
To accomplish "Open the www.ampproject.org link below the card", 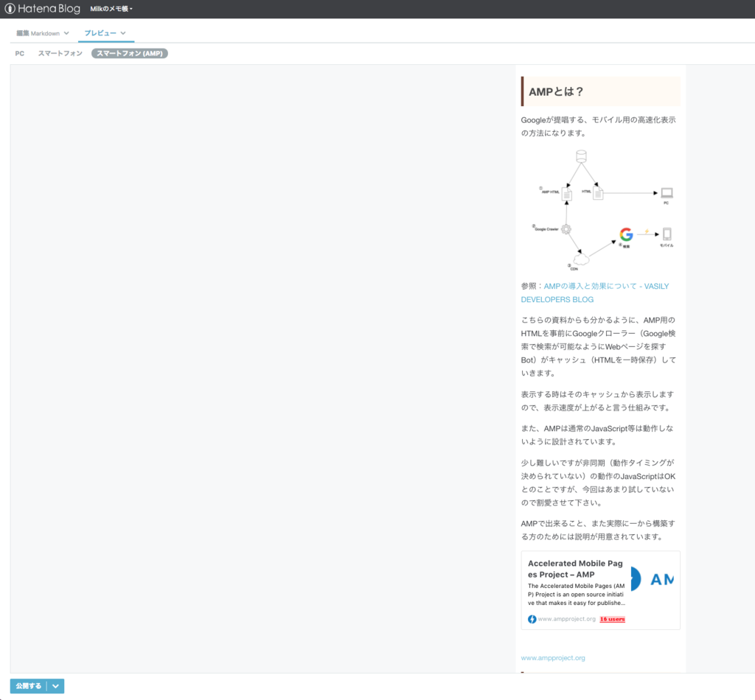I will 553,658.
